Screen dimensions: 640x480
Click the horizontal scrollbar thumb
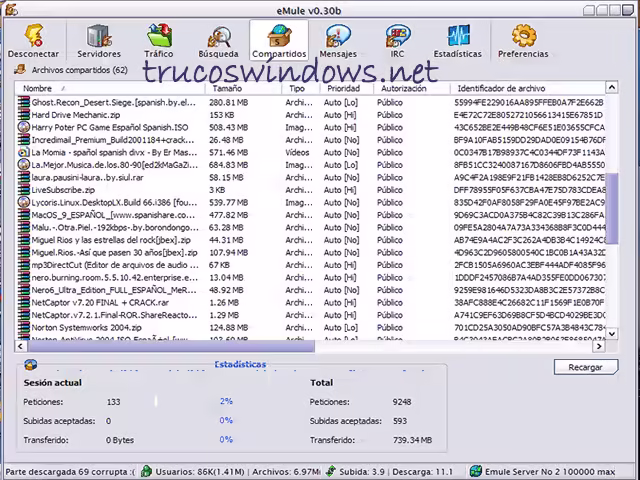click(x=171, y=346)
